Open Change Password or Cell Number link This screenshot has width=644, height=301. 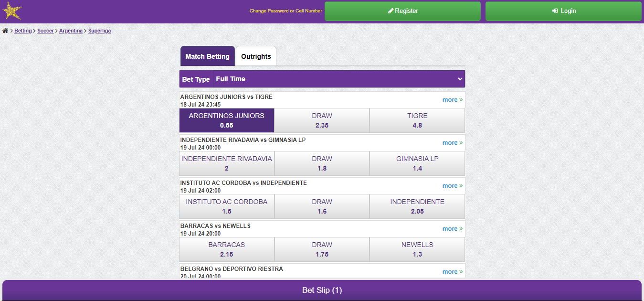[285, 11]
